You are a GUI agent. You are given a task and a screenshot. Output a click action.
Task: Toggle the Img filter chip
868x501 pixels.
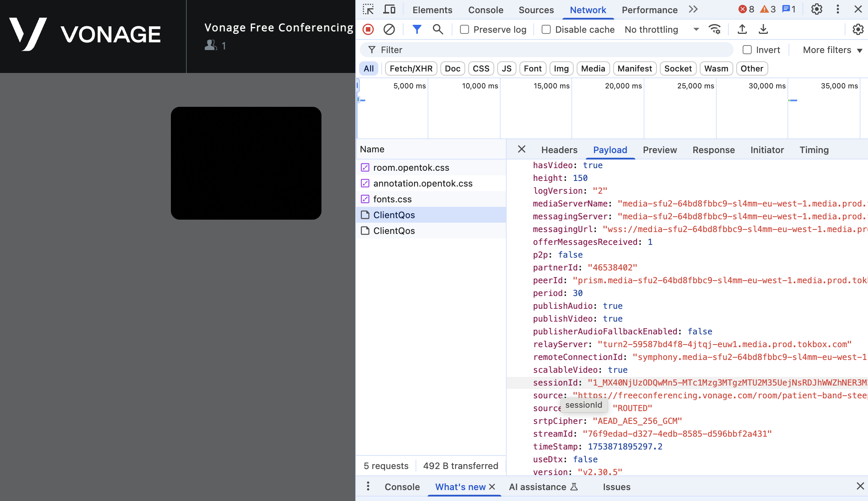pyautogui.click(x=561, y=68)
